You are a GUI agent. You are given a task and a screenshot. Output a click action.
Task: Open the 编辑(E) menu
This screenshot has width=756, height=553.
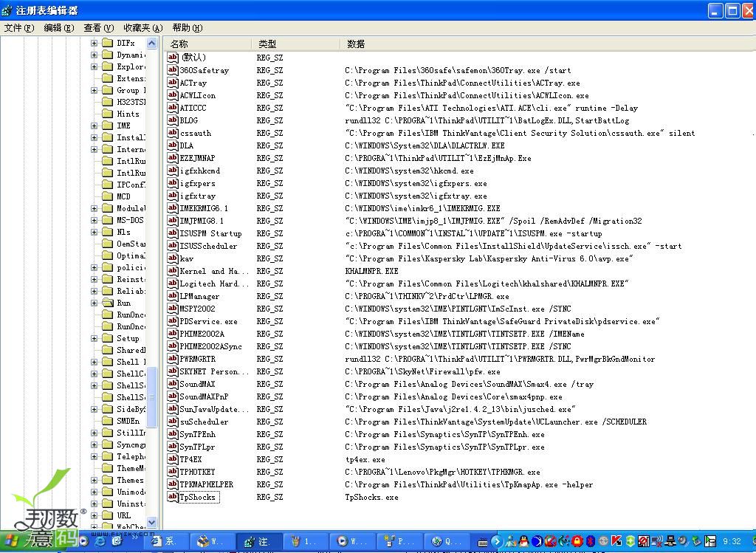[59, 28]
